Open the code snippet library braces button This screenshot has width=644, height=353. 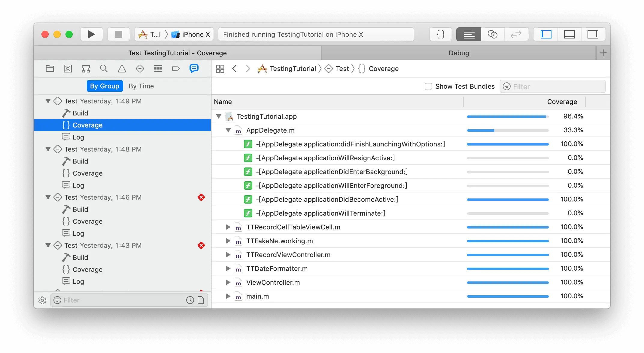(x=441, y=34)
